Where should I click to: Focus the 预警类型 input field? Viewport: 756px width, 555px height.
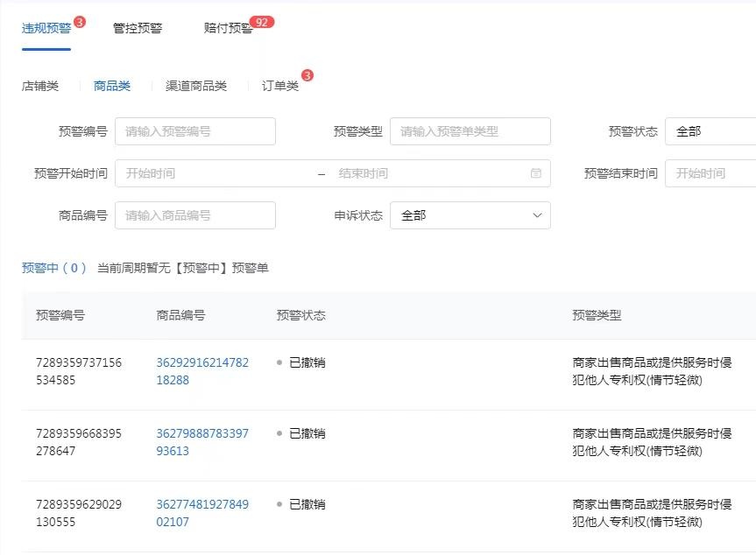[470, 131]
